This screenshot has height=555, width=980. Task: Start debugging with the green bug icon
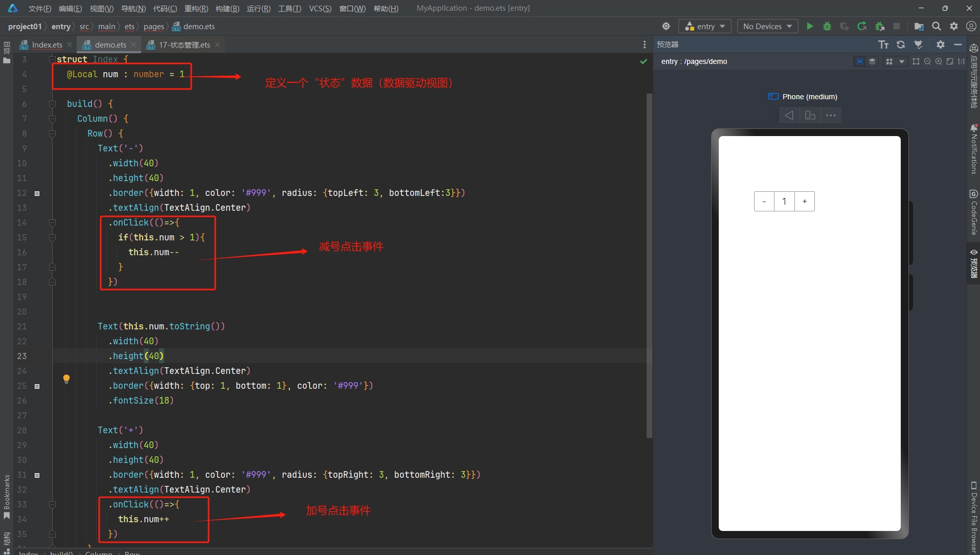827,26
